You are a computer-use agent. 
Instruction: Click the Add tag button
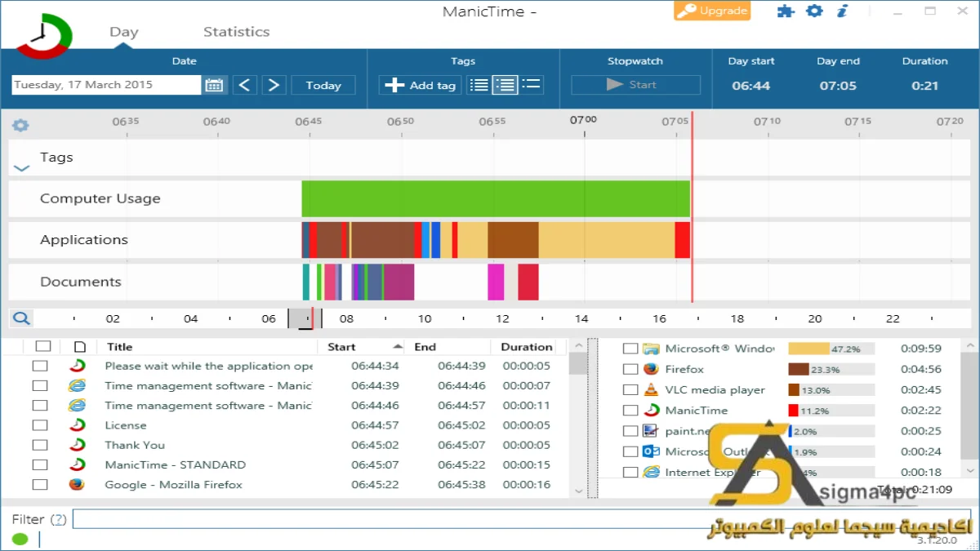pyautogui.click(x=421, y=85)
